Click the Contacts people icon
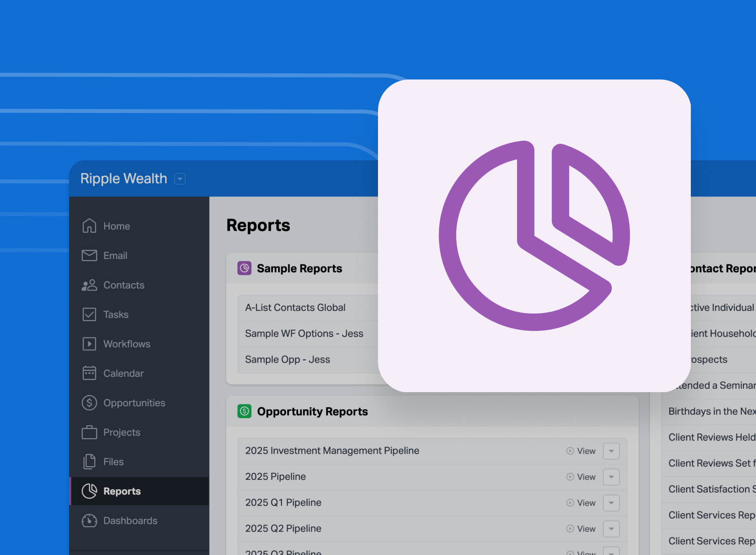Screen dimensions: 756x555 pyautogui.click(x=89, y=285)
